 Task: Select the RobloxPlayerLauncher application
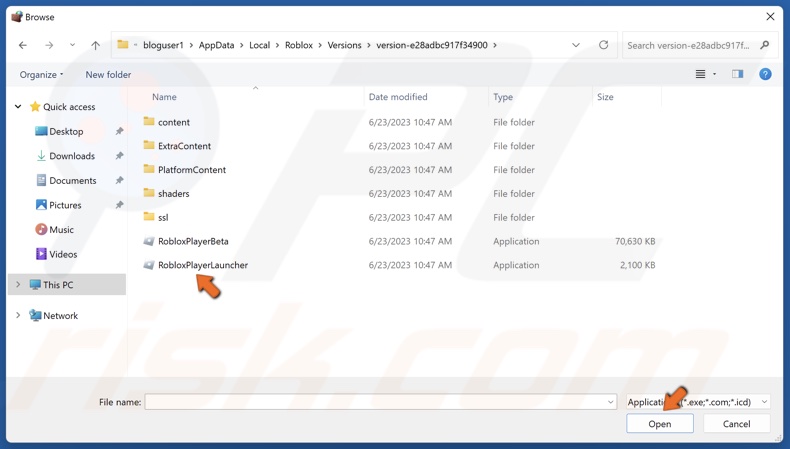tap(203, 265)
